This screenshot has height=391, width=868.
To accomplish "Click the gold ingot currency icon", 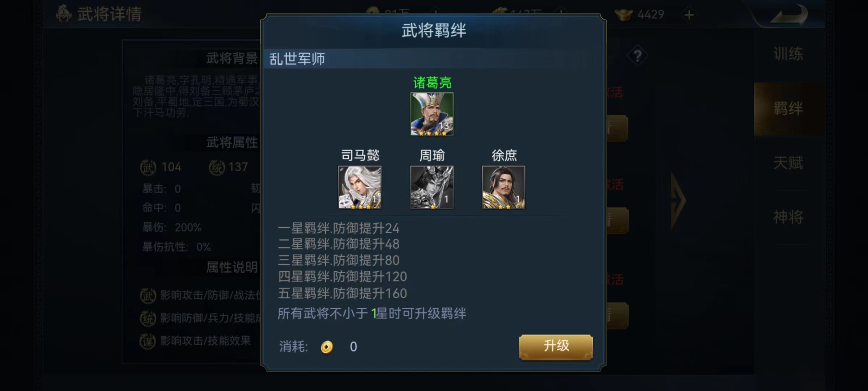I will point(624,14).
